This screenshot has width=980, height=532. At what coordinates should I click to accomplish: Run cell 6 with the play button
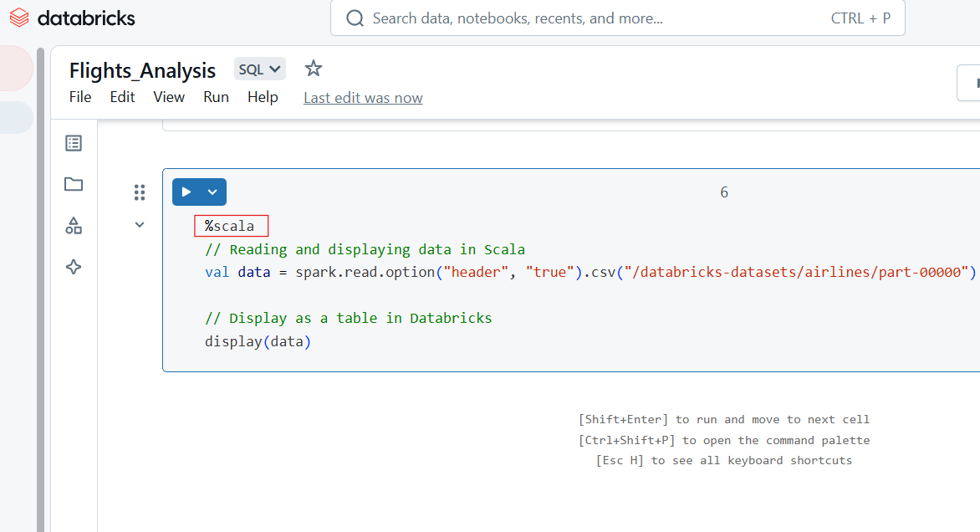click(x=186, y=192)
